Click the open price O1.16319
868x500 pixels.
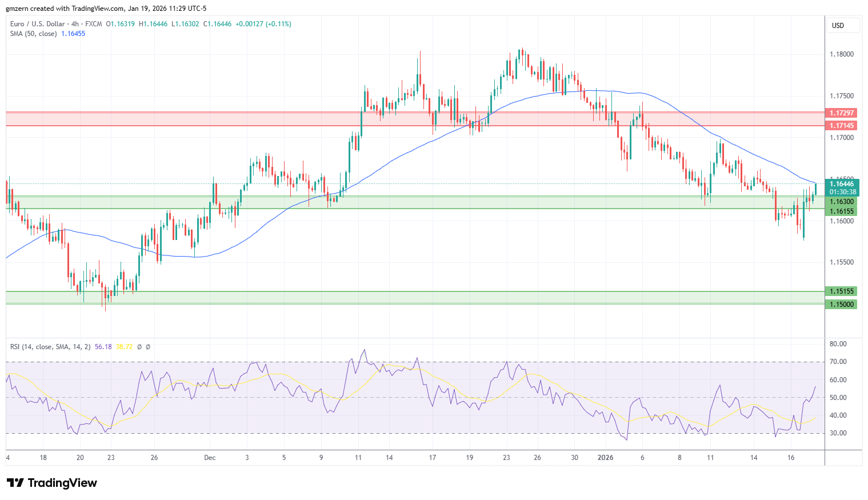pos(121,24)
